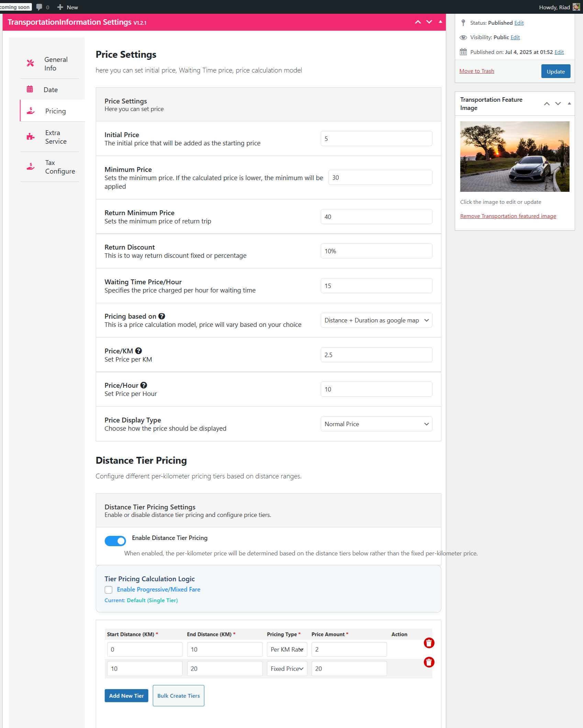Click the Return Minimum Price field
583x728 pixels.
376,217
